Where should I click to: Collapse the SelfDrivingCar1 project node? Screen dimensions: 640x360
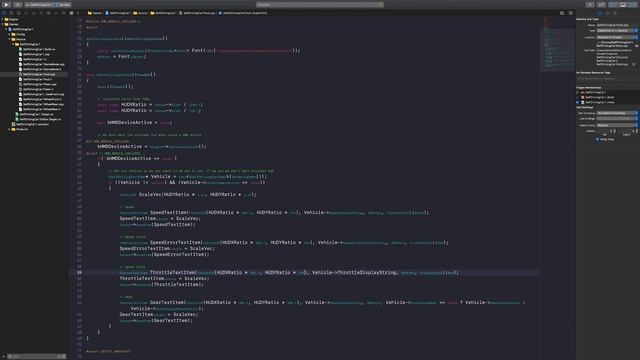click(6, 29)
